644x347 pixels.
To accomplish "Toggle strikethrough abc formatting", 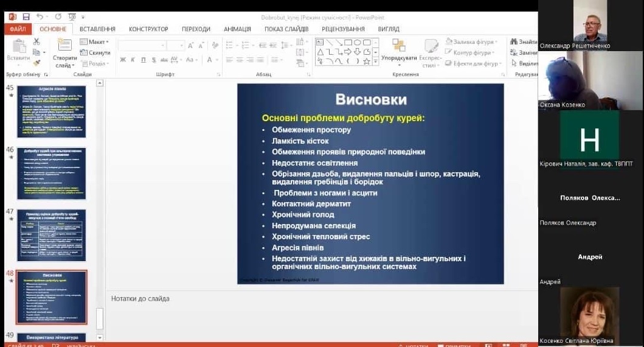I will point(164,60).
